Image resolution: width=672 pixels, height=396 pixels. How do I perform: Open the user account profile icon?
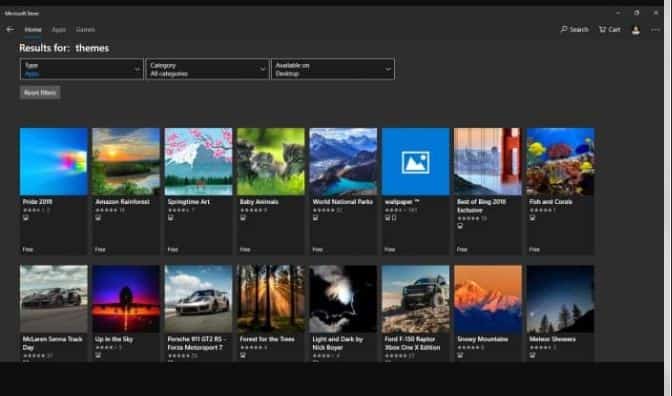(636, 30)
